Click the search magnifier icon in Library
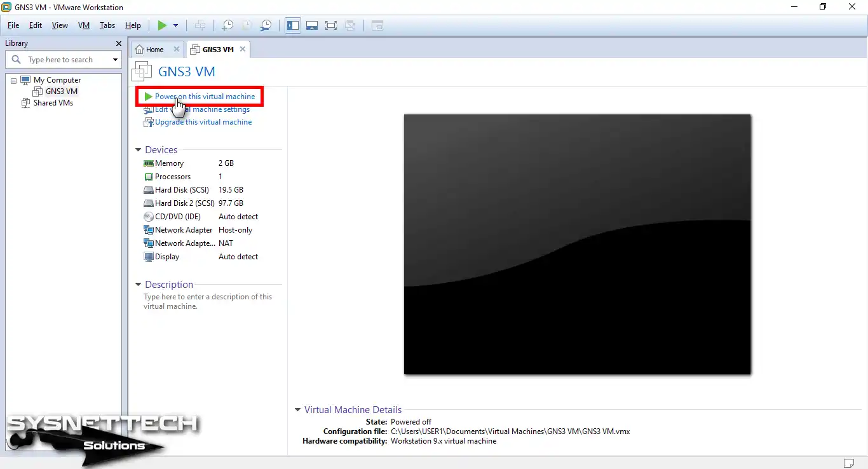 pos(17,59)
